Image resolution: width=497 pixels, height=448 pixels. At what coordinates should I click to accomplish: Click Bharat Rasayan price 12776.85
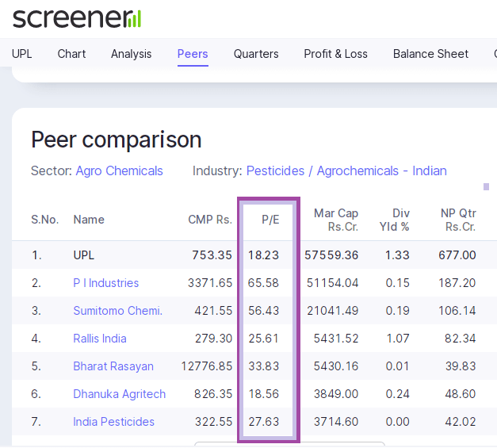coord(207,366)
